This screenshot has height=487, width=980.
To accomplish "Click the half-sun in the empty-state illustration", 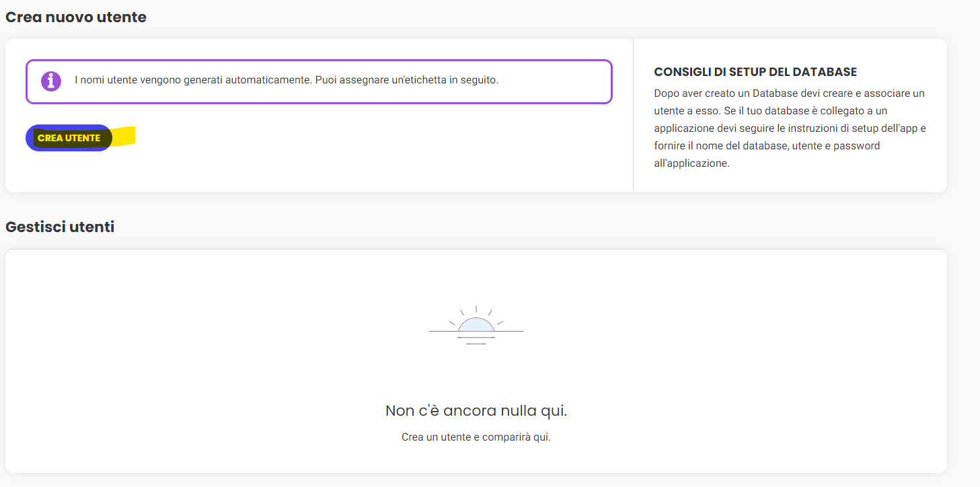I will (x=476, y=325).
